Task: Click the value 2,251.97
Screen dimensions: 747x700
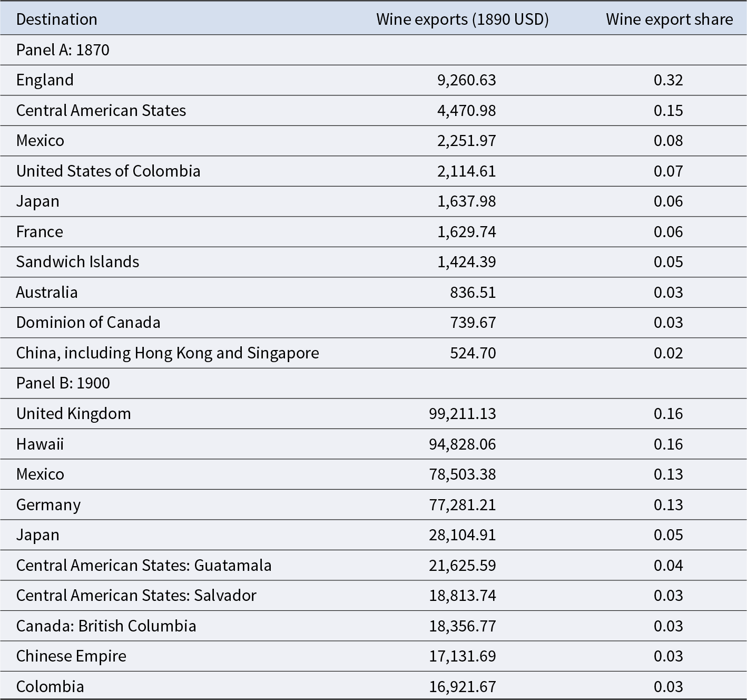Action: coord(467,141)
